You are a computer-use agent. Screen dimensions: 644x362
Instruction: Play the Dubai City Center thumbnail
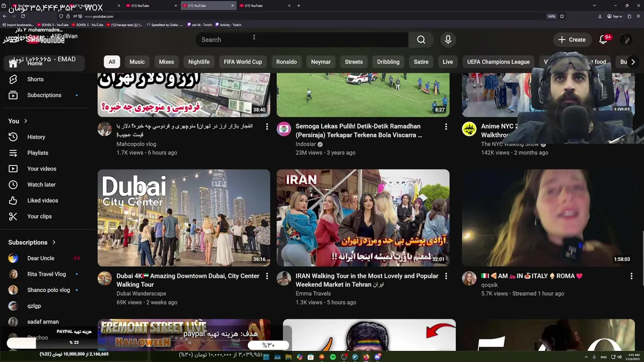[184, 218]
